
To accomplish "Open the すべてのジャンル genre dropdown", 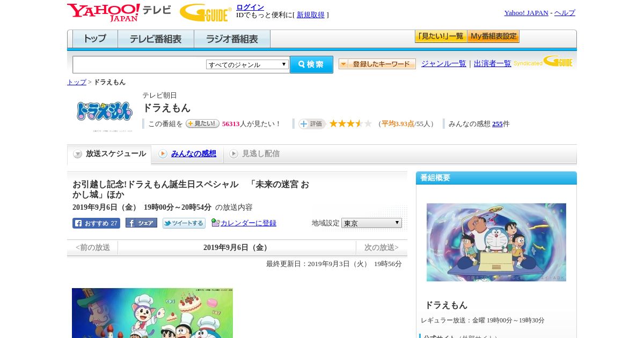I will [x=247, y=64].
